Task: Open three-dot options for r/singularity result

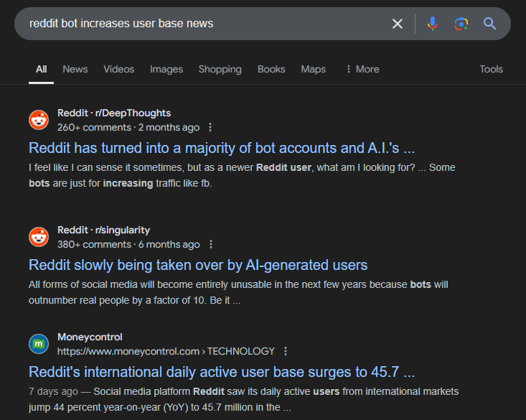Action: (211, 244)
